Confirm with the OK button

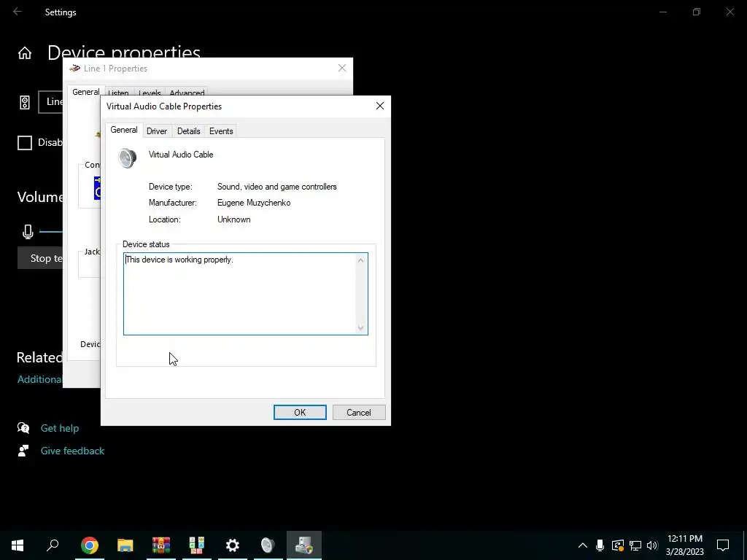pyautogui.click(x=300, y=413)
